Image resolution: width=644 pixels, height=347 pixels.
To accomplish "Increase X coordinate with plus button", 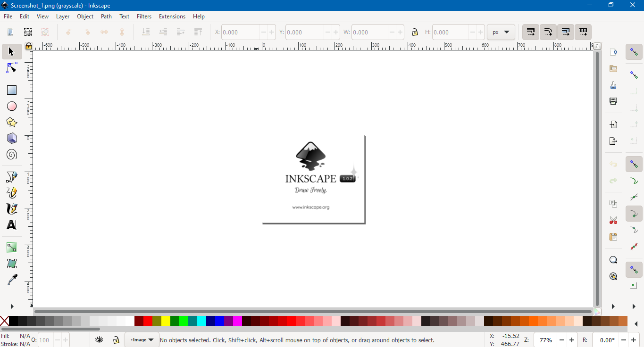I will coord(272,32).
